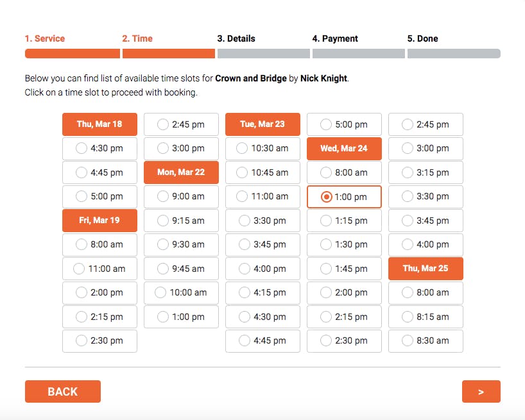Choose 4:30 pm on Thu, Mar 18
525x420 pixels.
[x=99, y=148]
